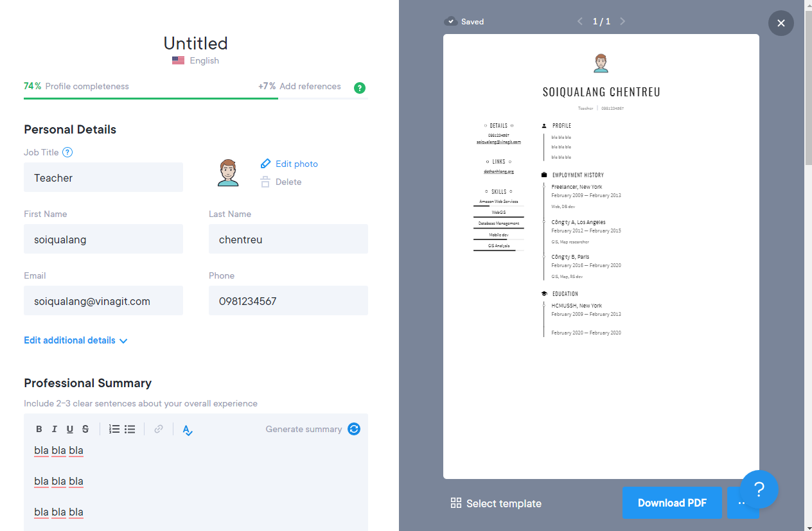Go to previous preview page
This screenshot has height=531, width=812.
(580, 22)
